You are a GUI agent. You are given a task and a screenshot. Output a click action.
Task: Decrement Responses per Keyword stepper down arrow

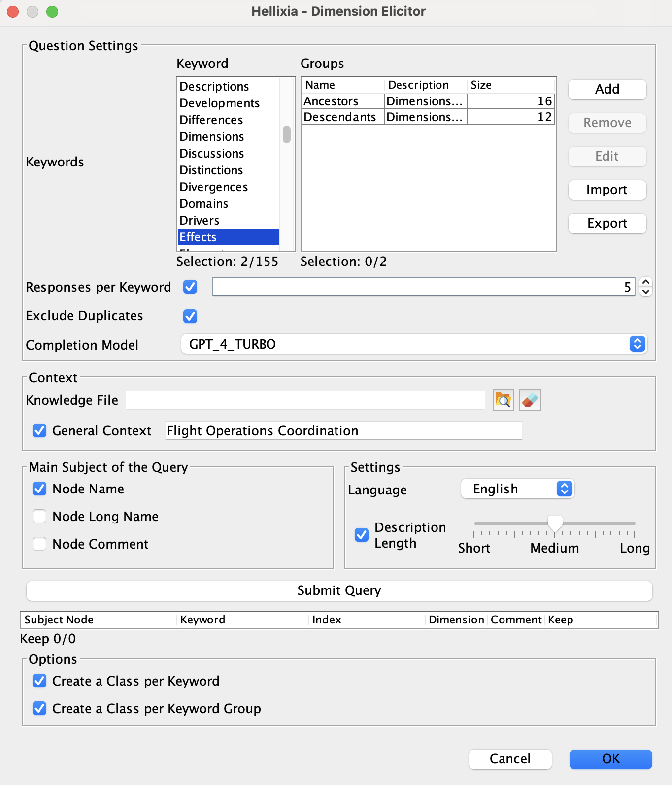[645, 292]
